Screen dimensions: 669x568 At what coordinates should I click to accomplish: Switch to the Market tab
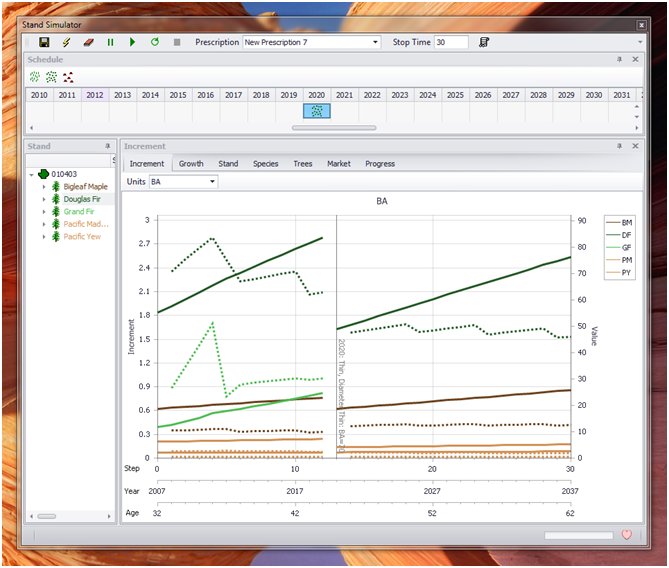(339, 164)
